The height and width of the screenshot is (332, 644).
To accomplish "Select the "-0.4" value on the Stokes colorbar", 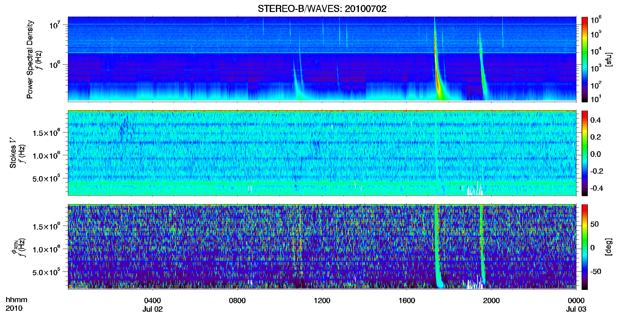I will [597, 188].
